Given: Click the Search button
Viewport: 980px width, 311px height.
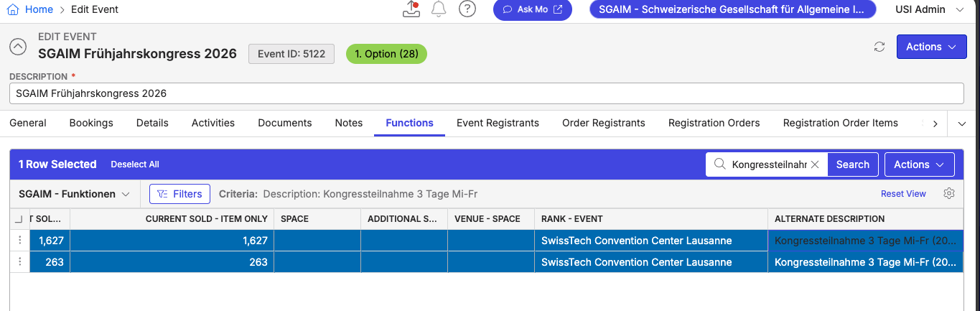Looking at the screenshot, I should (853, 164).
